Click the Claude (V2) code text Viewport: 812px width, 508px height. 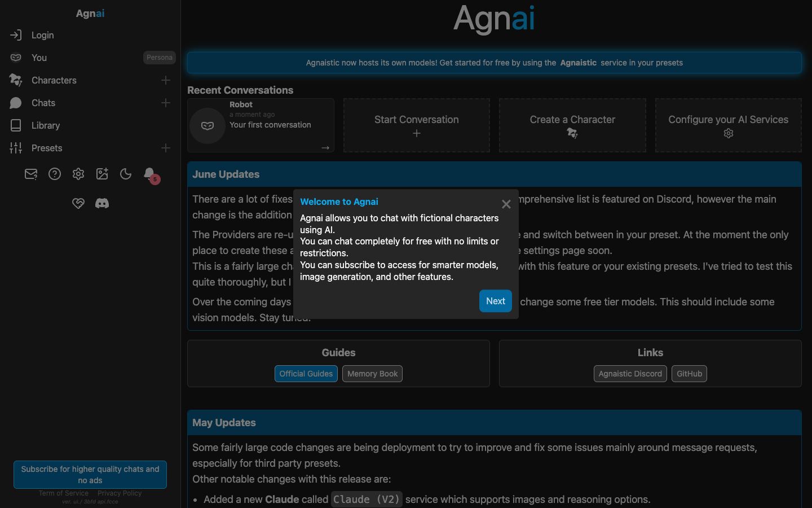click(x=367, y=500)
